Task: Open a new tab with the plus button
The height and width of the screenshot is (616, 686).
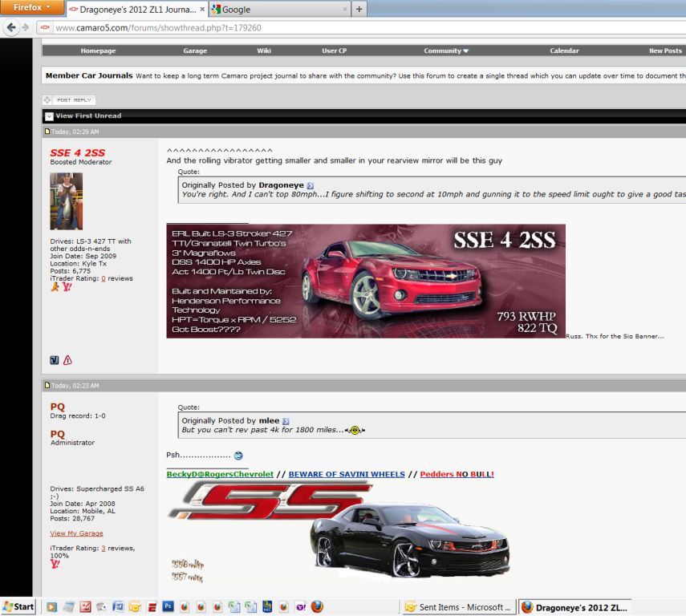Action: [359, 10]
